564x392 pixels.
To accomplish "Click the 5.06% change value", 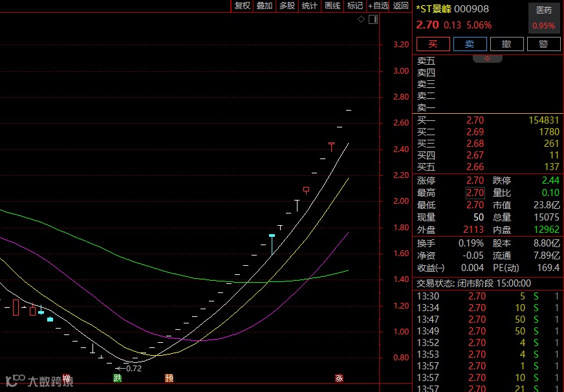I will [x=479, y=25].
